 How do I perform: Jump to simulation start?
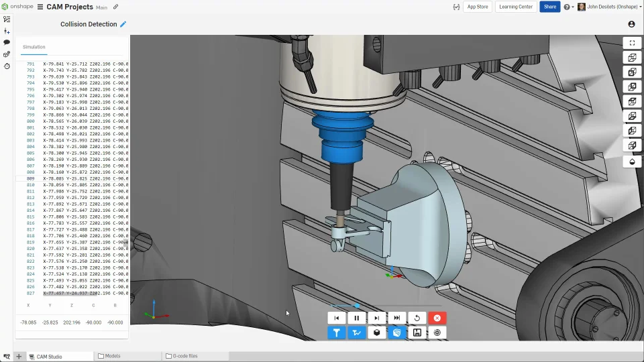(336, 318)
